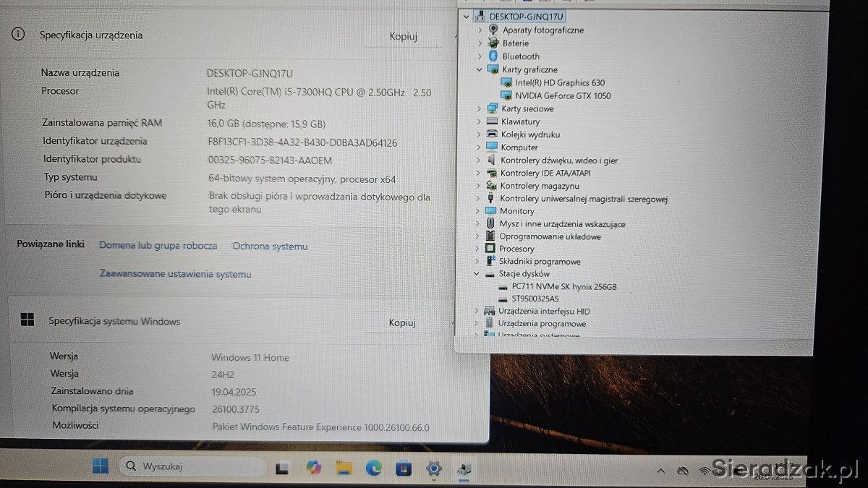
Task: Launch Copilot from the taskbar
Action: 314,468
